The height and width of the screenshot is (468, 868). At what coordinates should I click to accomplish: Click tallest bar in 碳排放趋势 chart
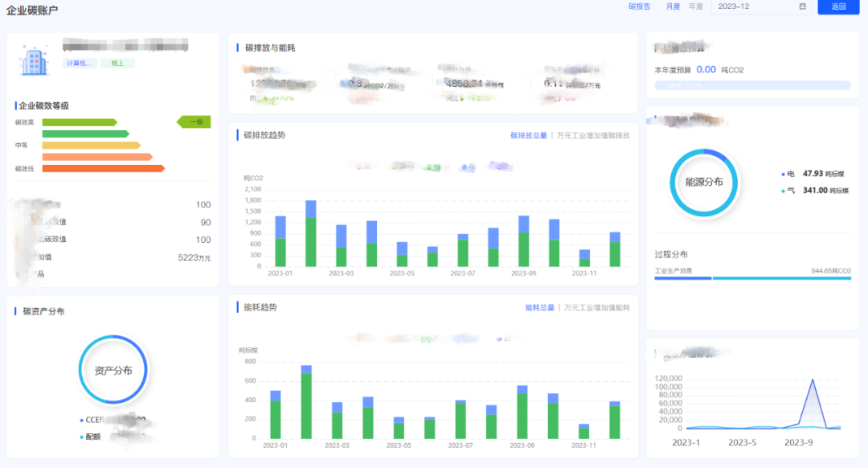310,233
